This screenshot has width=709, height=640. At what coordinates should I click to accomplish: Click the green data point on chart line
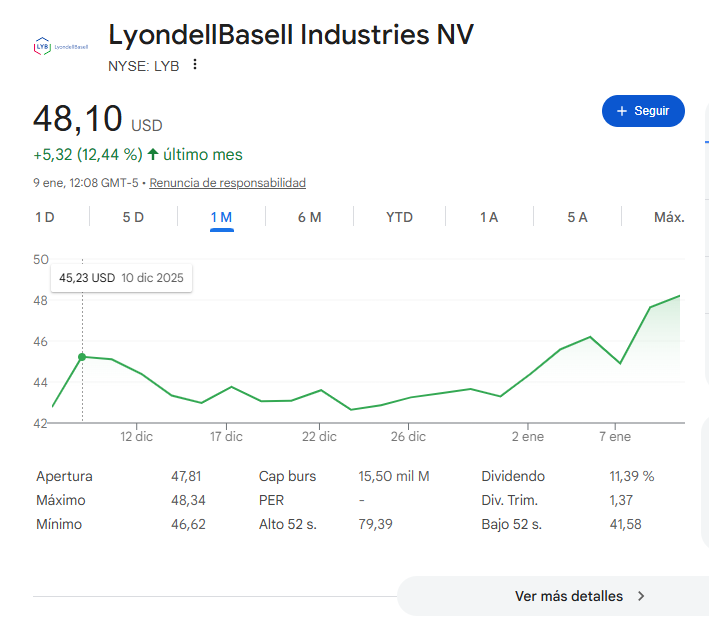coord(82,357)
